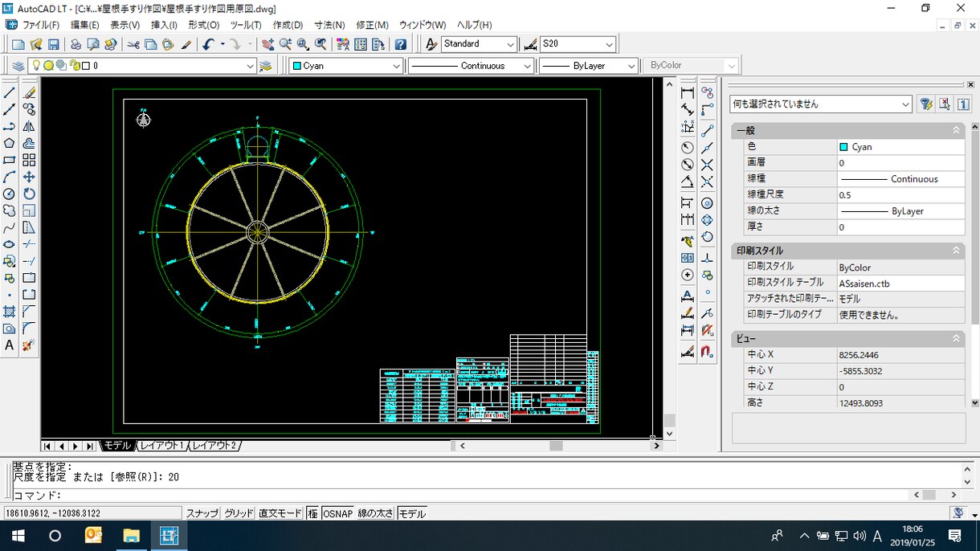Activate the Multiline Text tool
This screenshot has width=980, height=551.
tap(10, 345)
